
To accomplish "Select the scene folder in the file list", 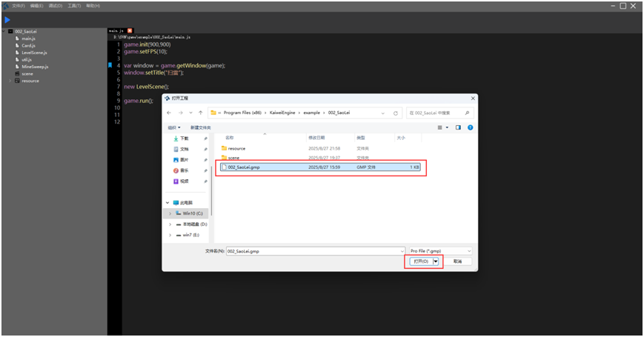I will coord(233,158).
